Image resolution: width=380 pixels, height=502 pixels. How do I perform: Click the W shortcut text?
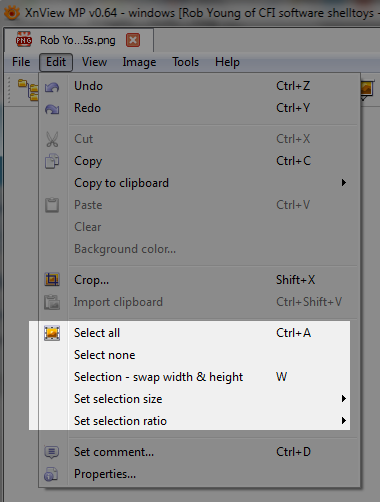coord(282,377)
